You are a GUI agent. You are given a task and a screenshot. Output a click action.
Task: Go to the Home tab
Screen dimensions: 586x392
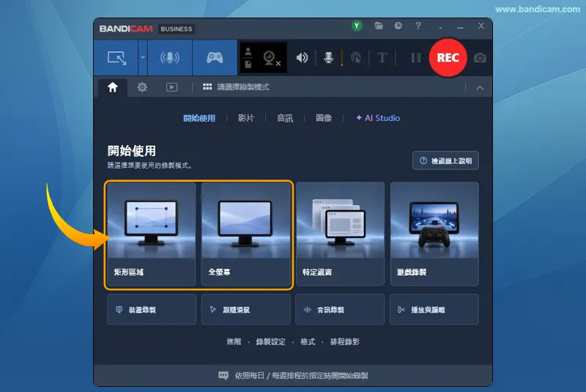tap(113, 87)
